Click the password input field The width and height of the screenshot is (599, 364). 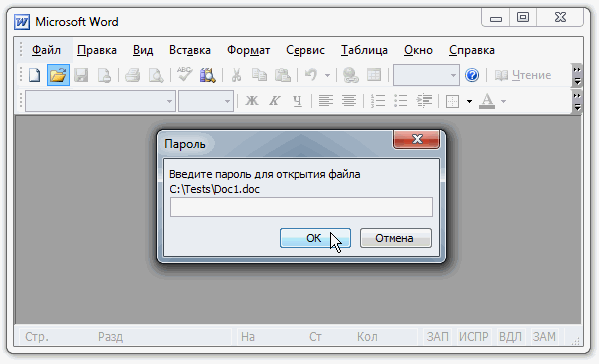[301, 207]
